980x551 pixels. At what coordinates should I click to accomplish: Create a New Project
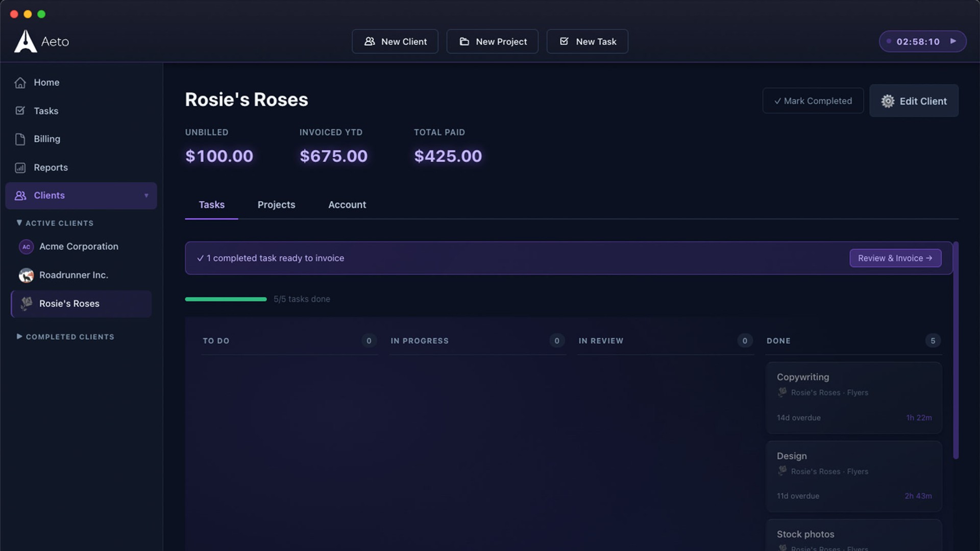pyautogui.click(x=493, y=41)
